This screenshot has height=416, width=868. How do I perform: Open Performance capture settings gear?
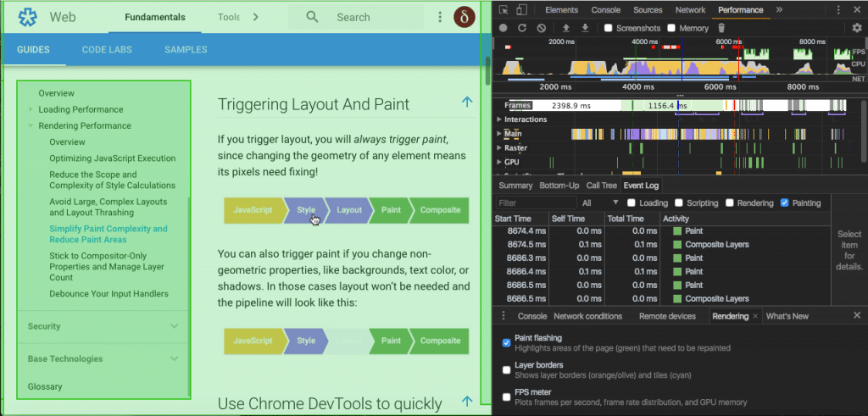(856, 28)
